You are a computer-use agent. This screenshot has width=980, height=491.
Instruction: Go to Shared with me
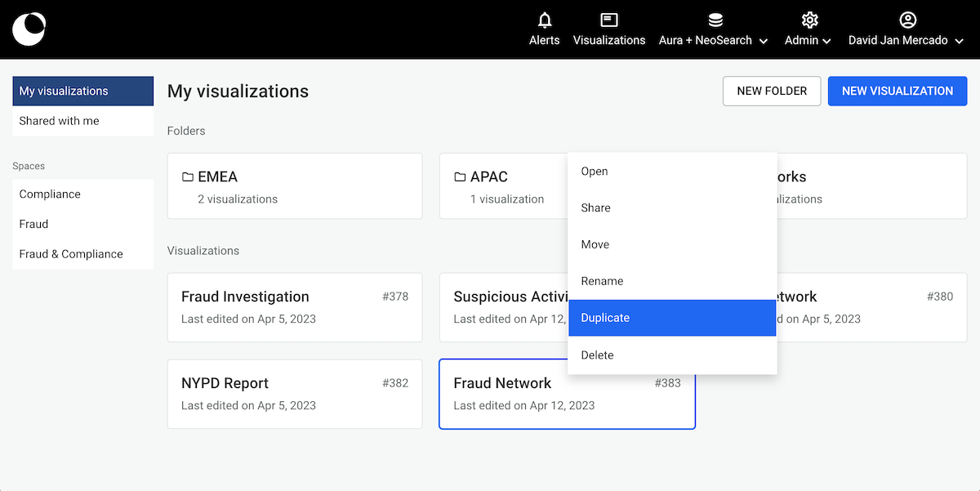coord(82,121)
